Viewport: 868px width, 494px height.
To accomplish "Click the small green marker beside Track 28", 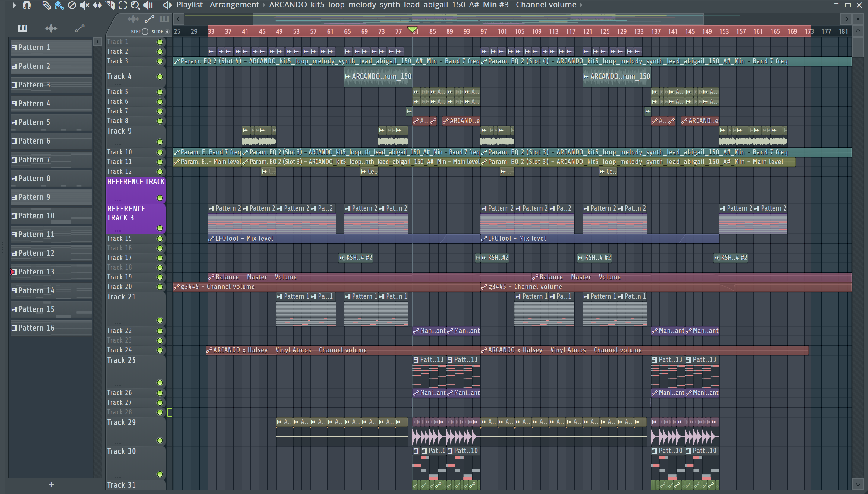I will click(169, 413).
